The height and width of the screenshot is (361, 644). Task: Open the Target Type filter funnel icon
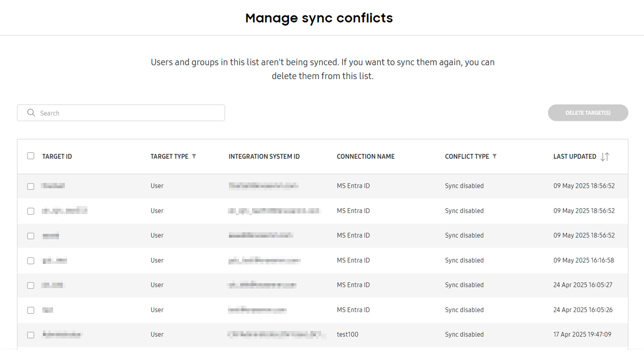(x=194, y=156)
